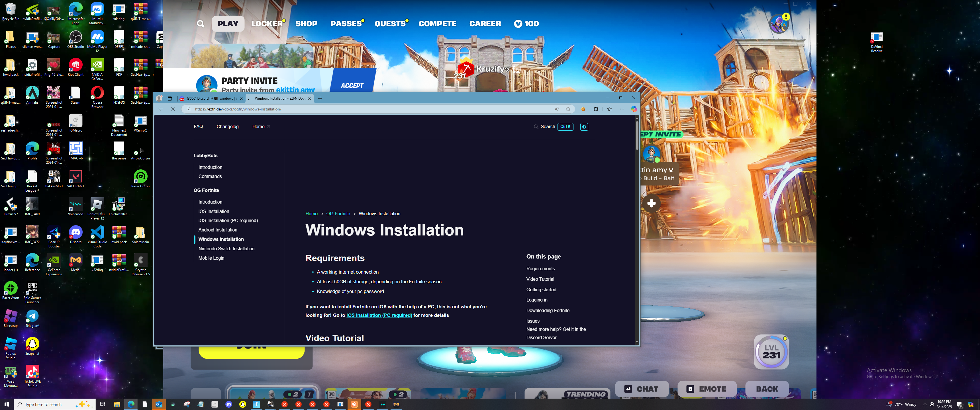980x410 pixels.
Task: Expand the system tray hidden icons chevron
Action: coord(925,404)
